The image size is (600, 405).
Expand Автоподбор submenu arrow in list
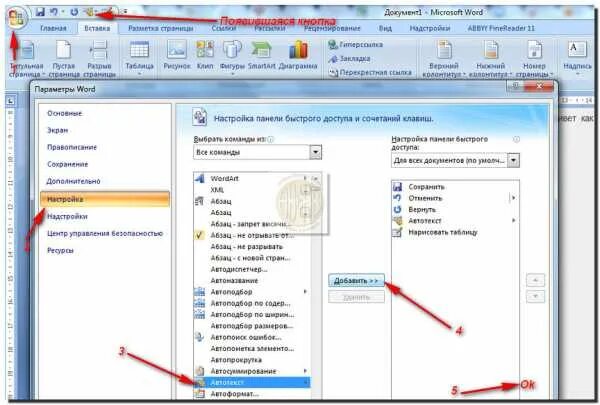click(x=305, y=292)
